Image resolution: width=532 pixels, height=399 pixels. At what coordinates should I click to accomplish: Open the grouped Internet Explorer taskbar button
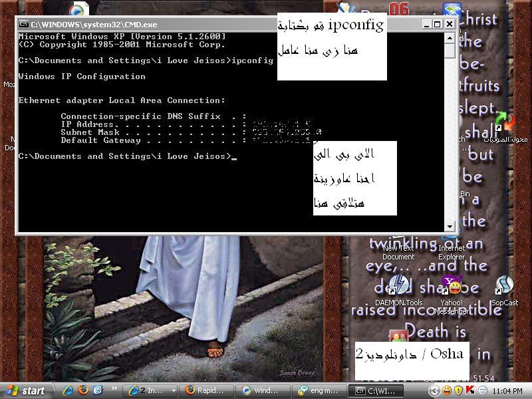150,391
